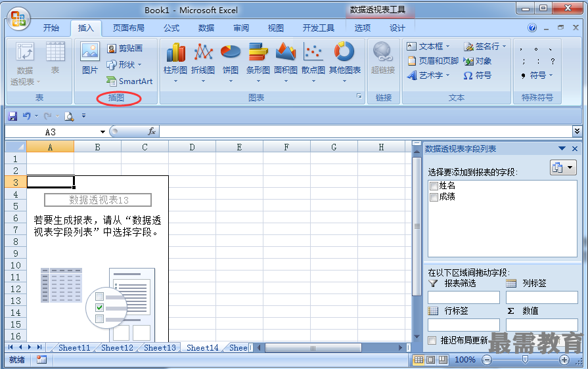588x369 pixels.
Task: Go to first sheet navigation arrow
Action: coord(11,347)
